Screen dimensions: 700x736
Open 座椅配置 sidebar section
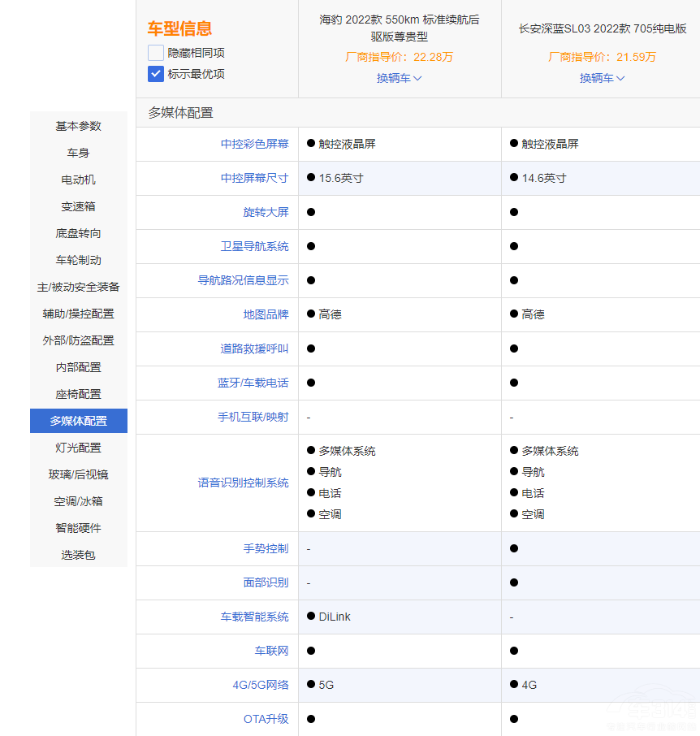pos(79,394)
